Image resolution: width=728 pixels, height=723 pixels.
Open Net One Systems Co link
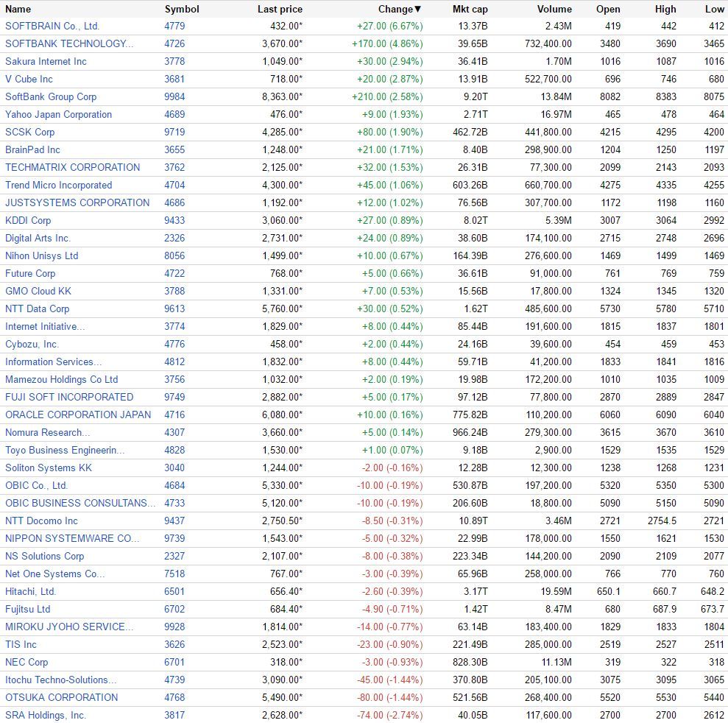pyautogui.click(x=54, y=573)
